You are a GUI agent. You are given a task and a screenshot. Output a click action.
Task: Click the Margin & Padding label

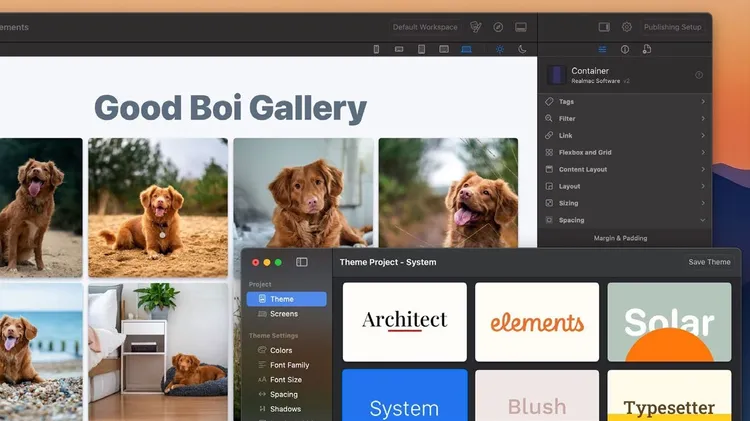click(x=620, y=238)
